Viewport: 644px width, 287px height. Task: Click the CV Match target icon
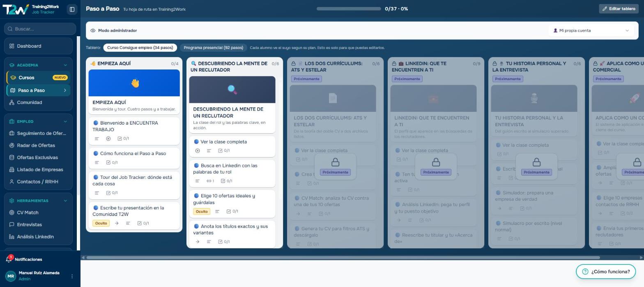point(12,213)
